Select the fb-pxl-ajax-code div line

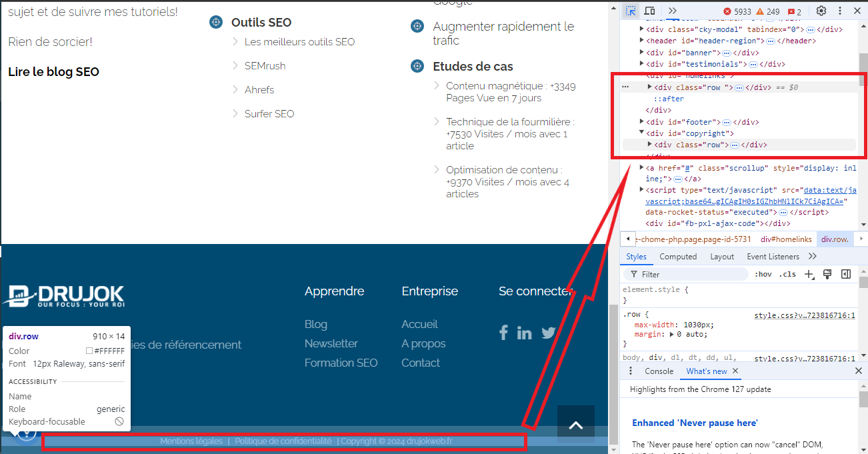tap(718, 224)
